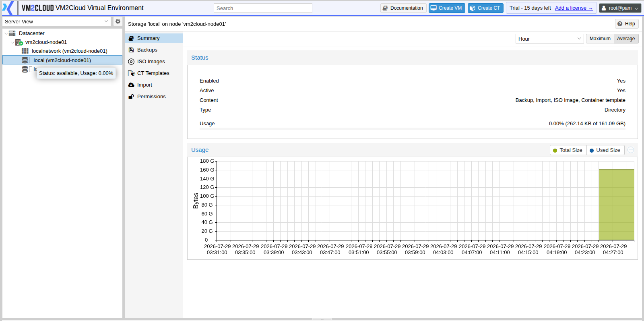Click the CT Templates file icon
Viewport: 644px width, 321px height.
click(x=131, y=73)
